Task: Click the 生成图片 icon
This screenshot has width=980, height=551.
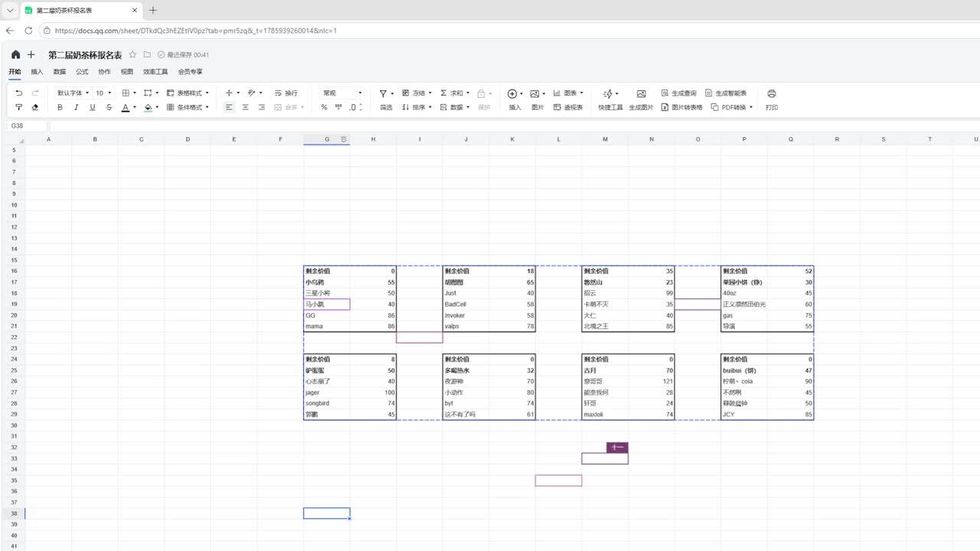Action: coord(642,93)
